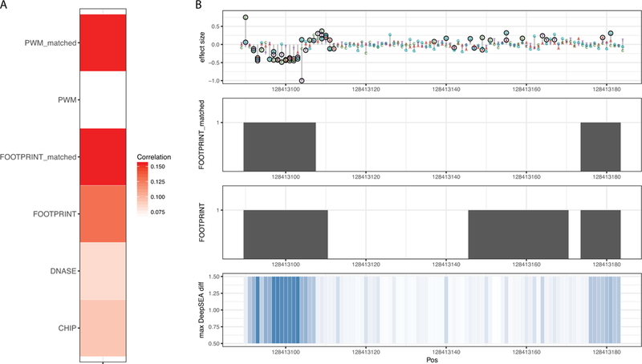Select the orange FOOTPRINT heatmap cell

(x=103, y=214)
